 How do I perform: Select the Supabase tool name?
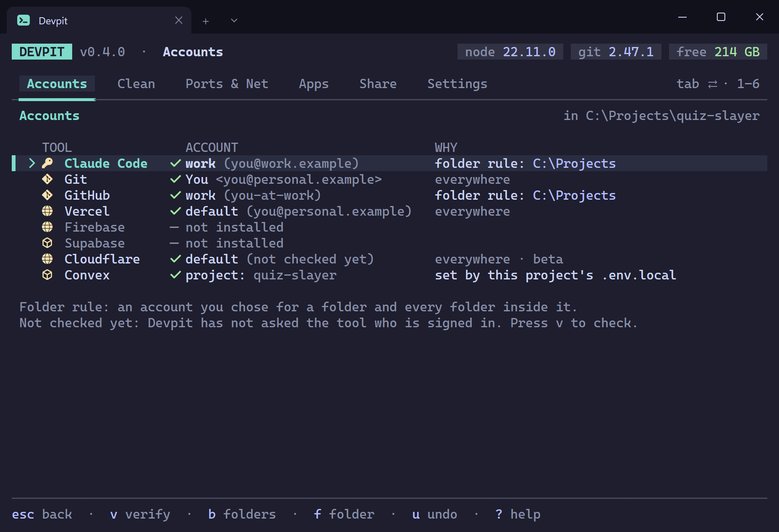94,243
